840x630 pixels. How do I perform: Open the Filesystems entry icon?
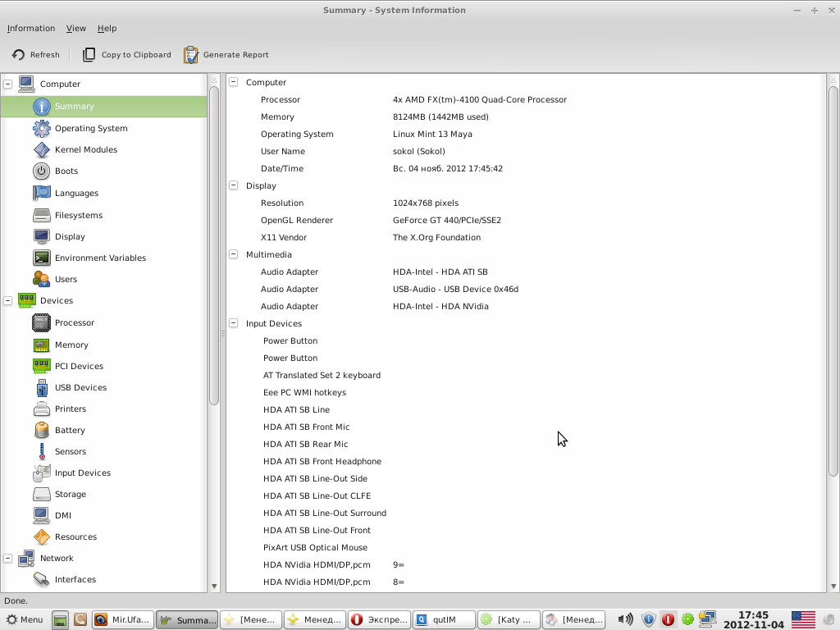(41, 215)
